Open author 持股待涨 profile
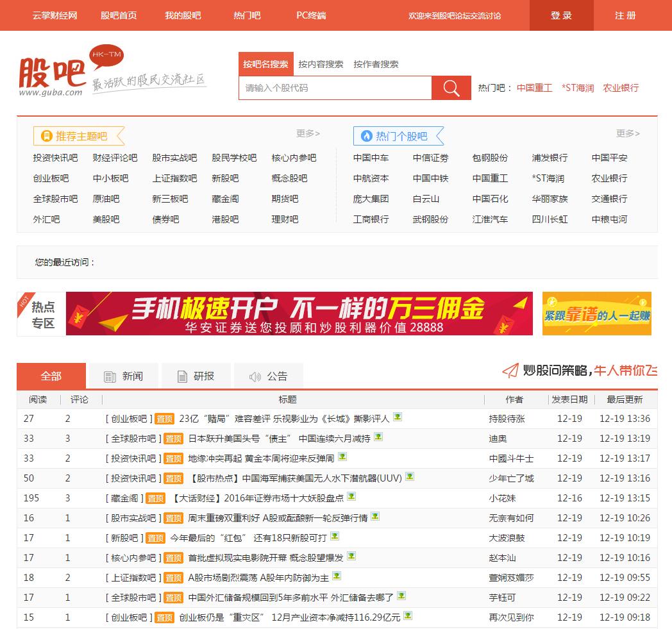 coord(507,419)
